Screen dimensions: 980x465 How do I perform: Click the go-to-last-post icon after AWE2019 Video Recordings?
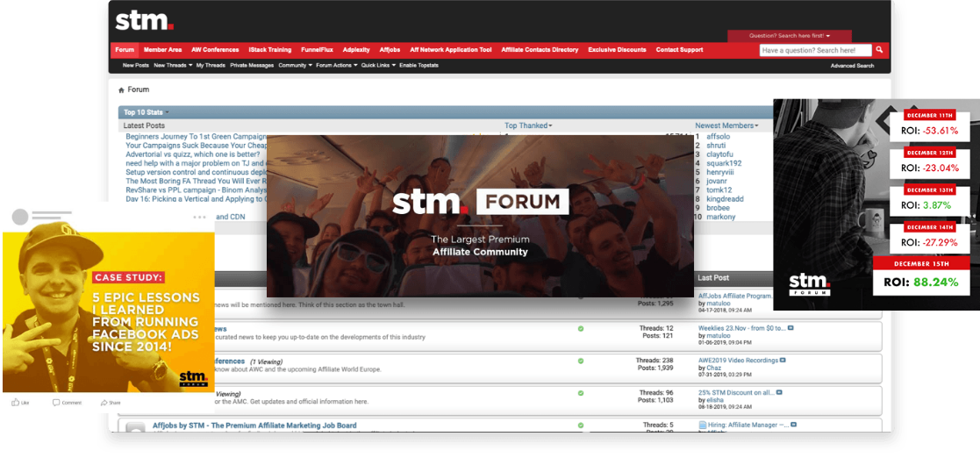783,360
